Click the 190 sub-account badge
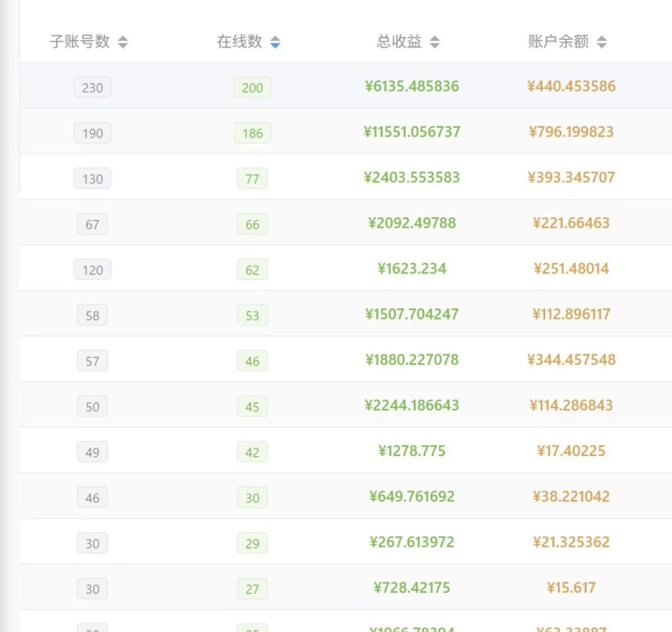The image size is (672, 632). [x=93, y=133]
